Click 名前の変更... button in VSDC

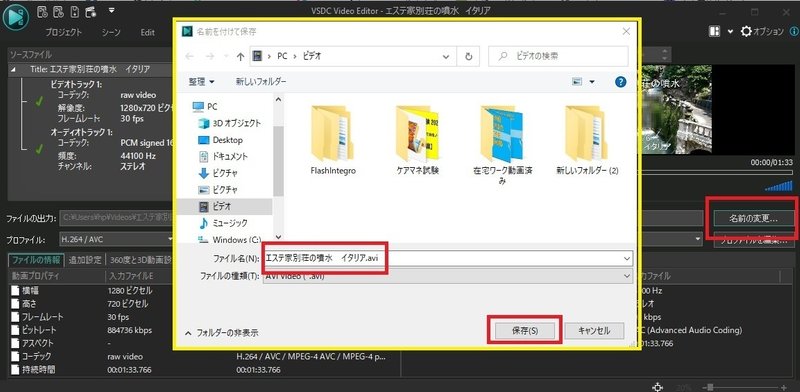(x=754, y=219)
